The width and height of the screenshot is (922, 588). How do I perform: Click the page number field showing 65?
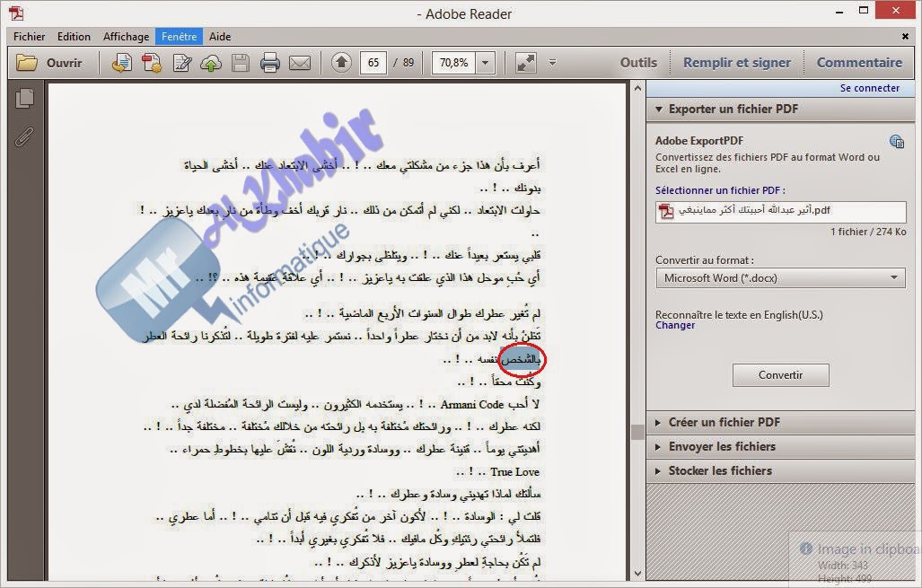[373, 62]
